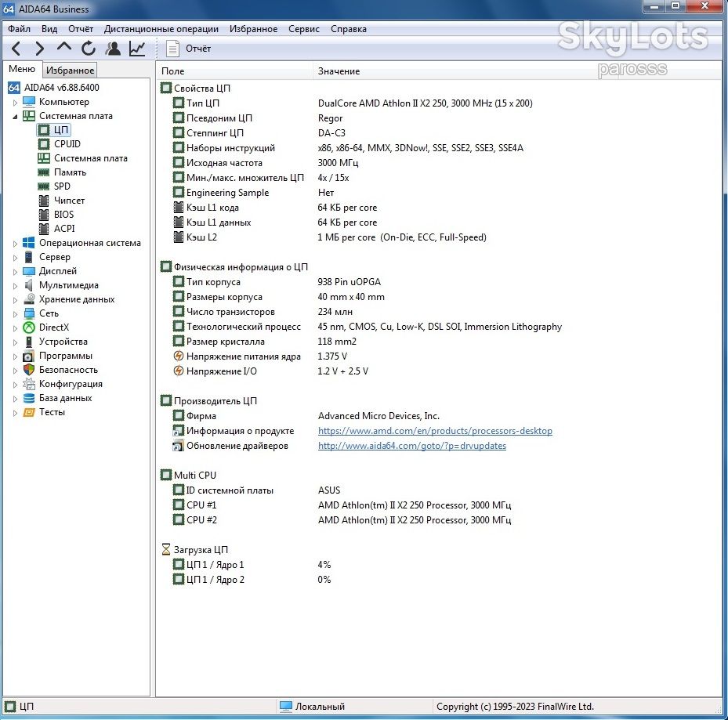The height and width of the screenshot is (720, 728).
Task: Select the Число транзисторов row
Action: tap(439, 312)
